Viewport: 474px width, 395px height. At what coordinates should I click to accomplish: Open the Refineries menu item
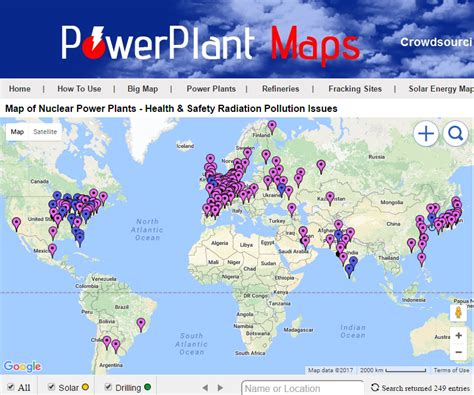pyautogui.click(x=280, y=89)
